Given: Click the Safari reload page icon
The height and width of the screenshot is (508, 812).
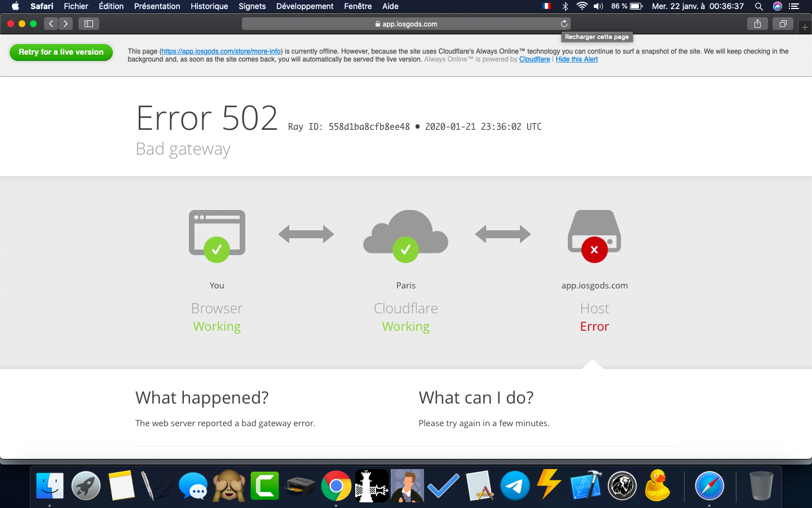Looking at the screenshot, I should (564, 24).
